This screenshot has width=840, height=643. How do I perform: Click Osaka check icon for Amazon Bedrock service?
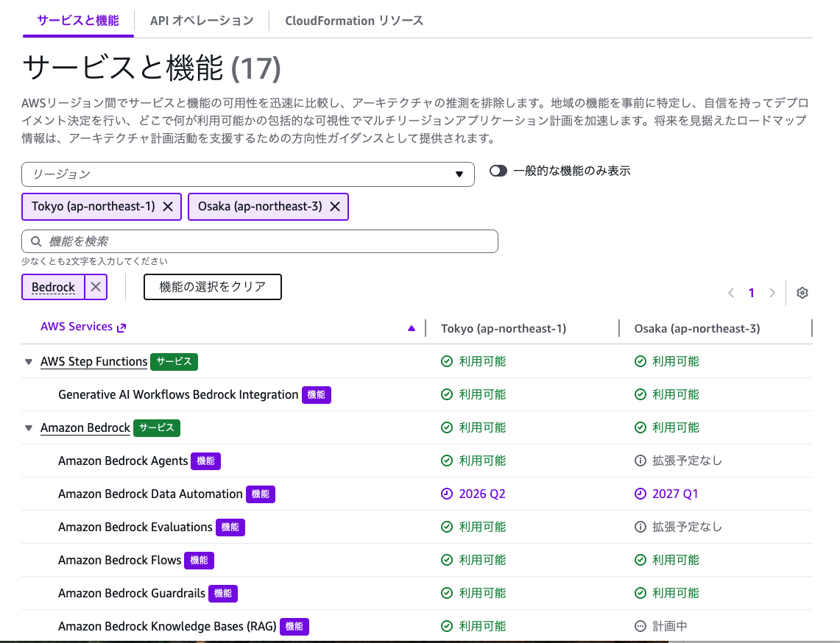pyautogui.click(x=640, y=427)
